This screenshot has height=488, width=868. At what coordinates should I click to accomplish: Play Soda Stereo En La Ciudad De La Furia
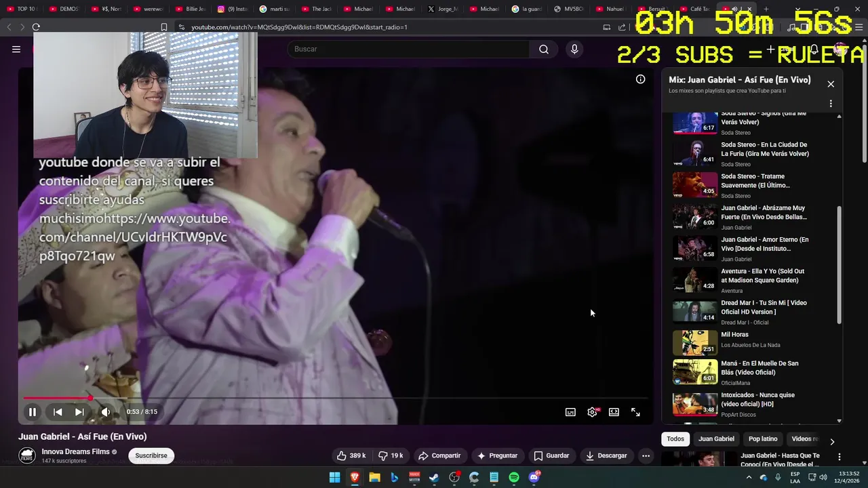point(750,154)
